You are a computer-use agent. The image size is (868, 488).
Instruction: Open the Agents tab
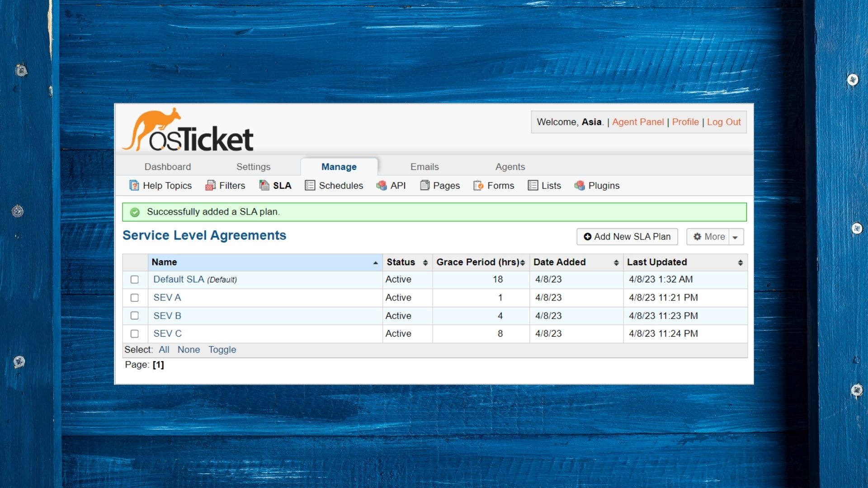pyautogui.click(x=510, y=167)
